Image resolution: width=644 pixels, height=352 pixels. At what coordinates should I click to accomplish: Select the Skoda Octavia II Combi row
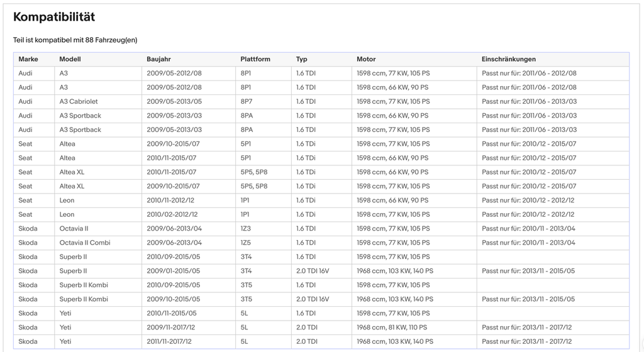point(321,243)
